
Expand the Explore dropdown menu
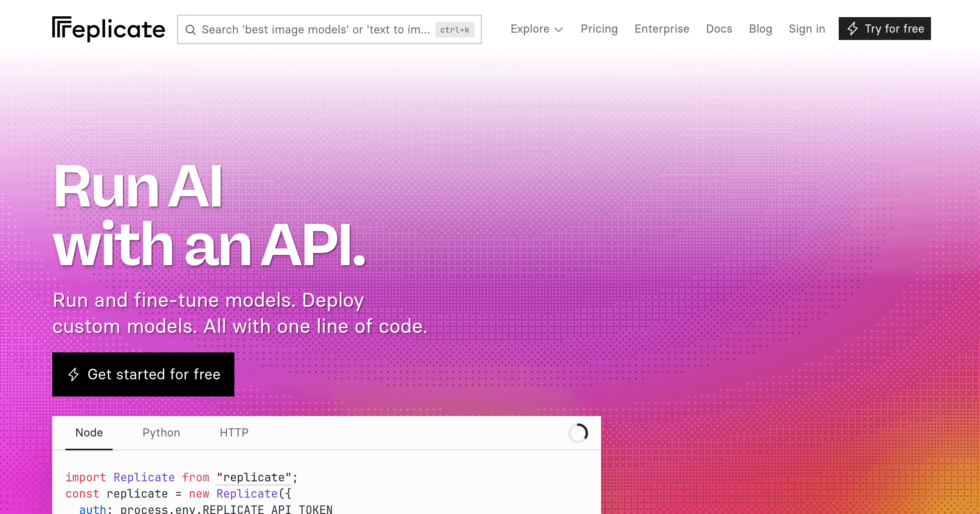click(537, 29)
